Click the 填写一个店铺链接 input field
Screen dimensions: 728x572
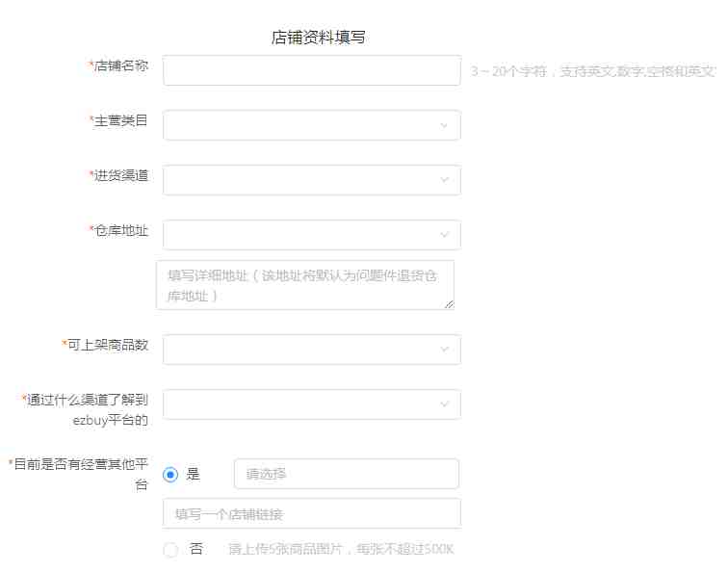[x=312, y=513]
